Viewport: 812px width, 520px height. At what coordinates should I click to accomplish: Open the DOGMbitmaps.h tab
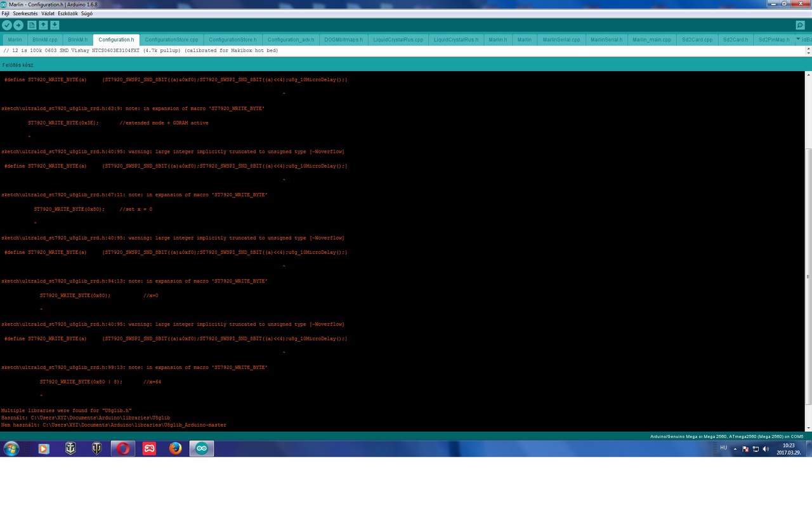click(343, 39)
